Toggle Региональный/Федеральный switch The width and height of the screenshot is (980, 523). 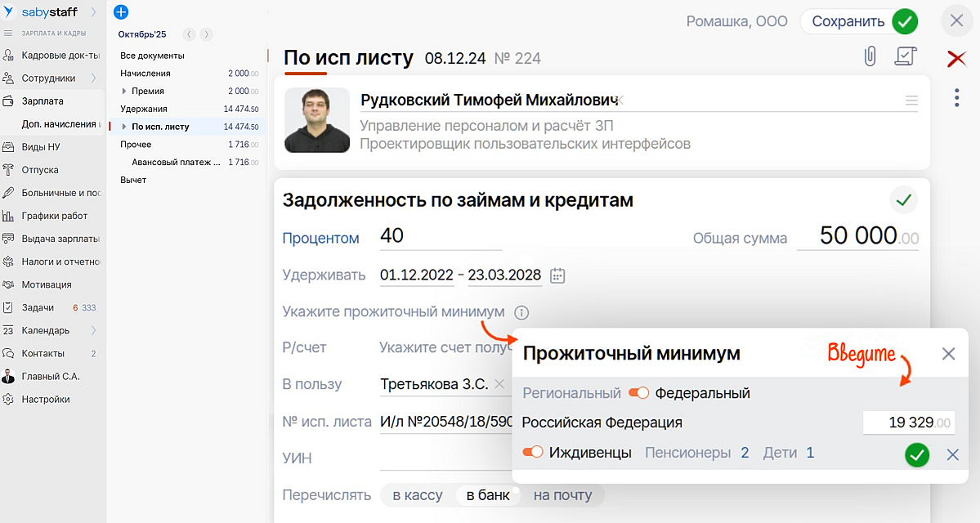tap(638, 394)
